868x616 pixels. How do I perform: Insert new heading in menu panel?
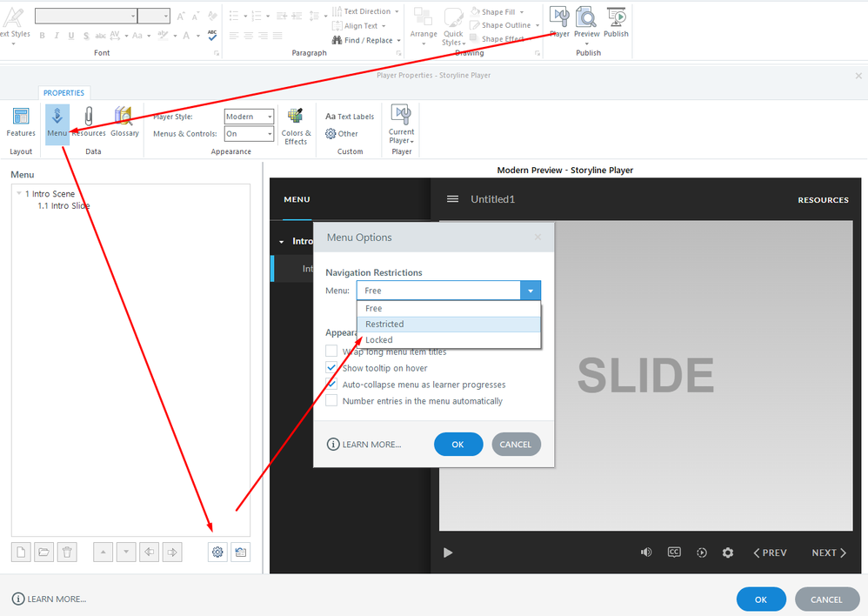coord(21,552)
